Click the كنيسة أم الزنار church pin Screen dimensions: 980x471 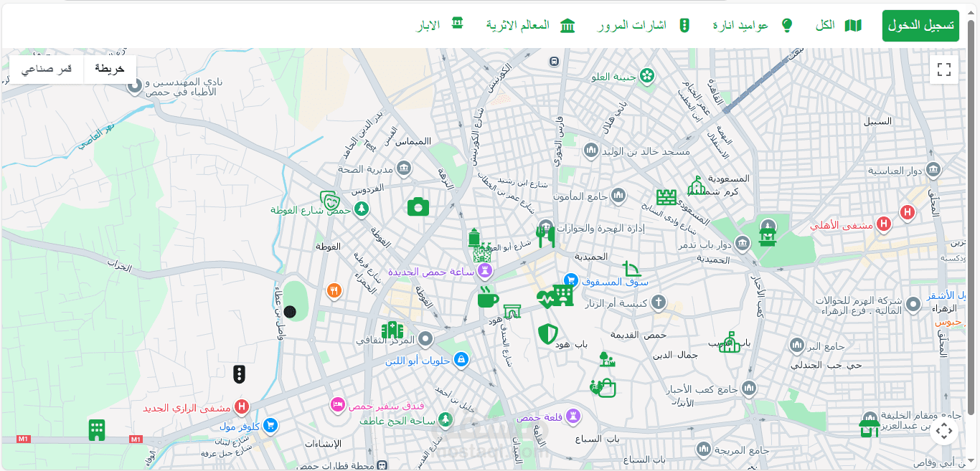(x=658, y=302)
